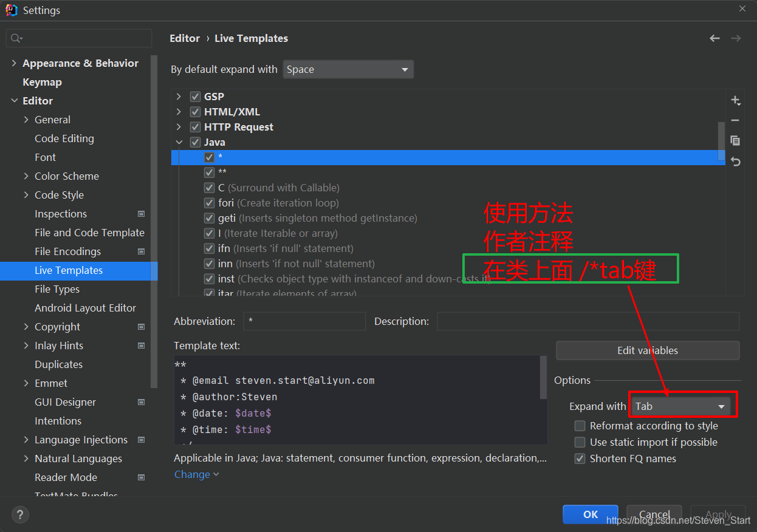Open Android Layout Editor settings
The height and width of the screenshot is (532, 757).
[x=85, y=308]
